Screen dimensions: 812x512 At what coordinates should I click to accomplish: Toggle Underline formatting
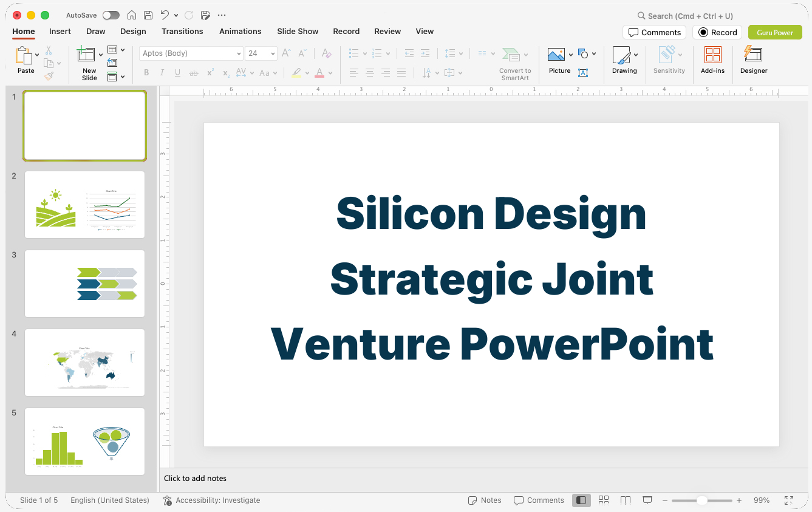(178, 73)
